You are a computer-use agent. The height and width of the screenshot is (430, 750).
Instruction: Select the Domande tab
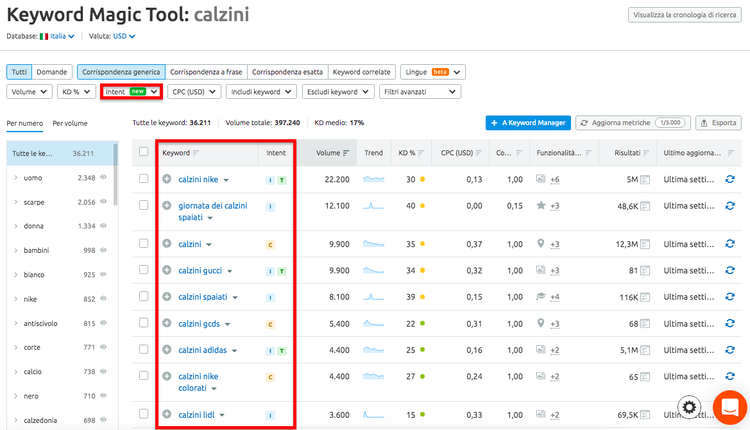pyautogui.click(x=52, y=72)
